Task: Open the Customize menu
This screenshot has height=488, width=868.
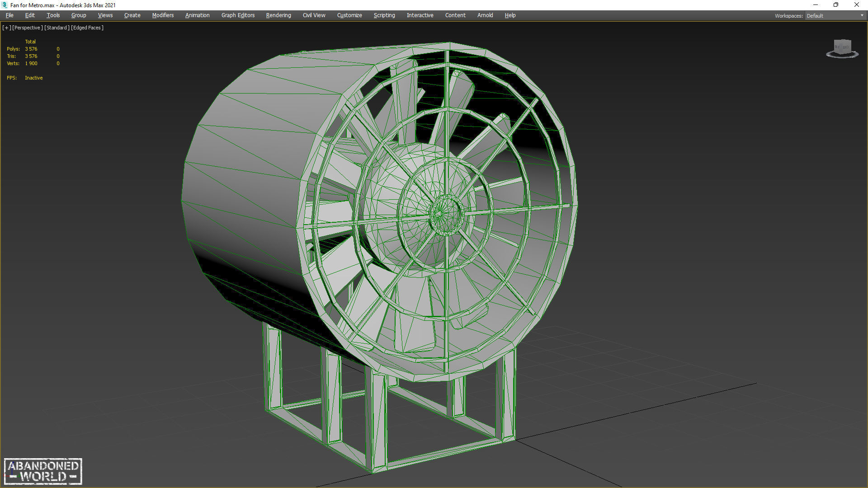Action: tap(349, 15)
